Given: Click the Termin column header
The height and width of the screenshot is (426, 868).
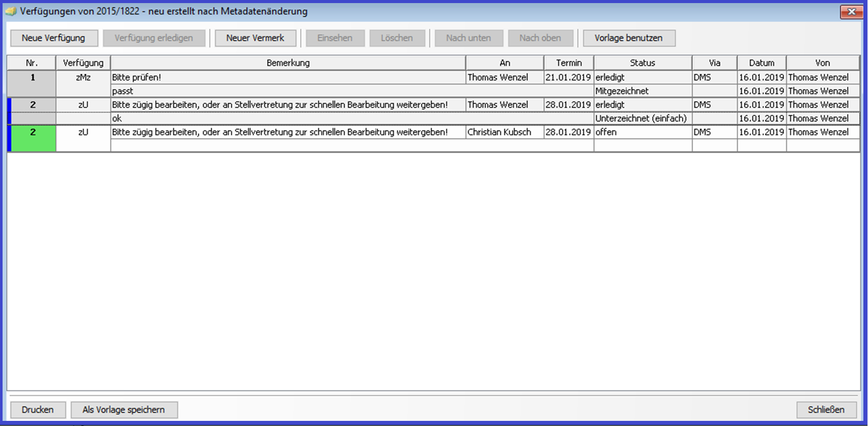Looking at the screenshot, I should click(x=569, y=63).
